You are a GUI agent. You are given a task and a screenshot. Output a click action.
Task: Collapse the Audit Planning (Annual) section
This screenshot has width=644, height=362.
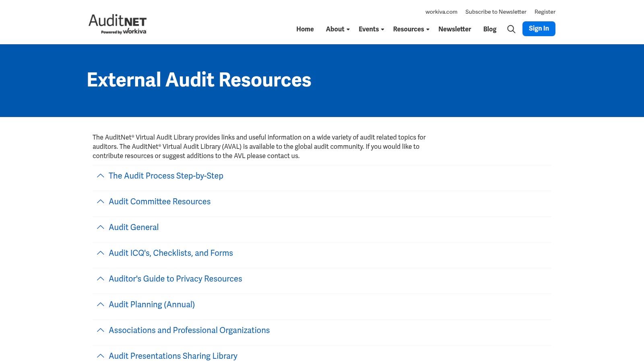pyautogui.click(x=100, y=304)
